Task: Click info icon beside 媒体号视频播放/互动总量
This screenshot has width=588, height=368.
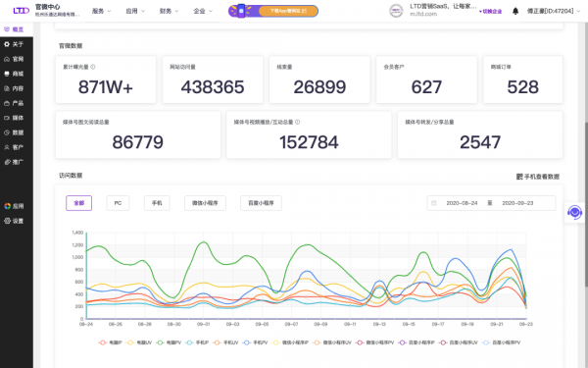Action: coord(297,122)
